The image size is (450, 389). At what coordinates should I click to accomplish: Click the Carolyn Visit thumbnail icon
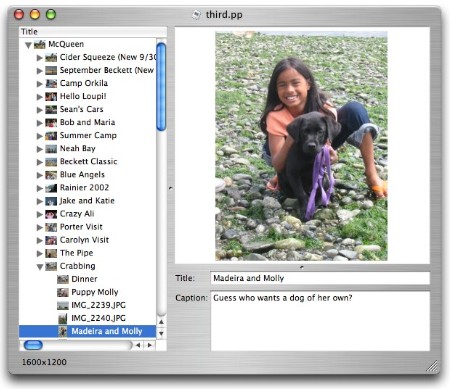pyautogui.click(x=51, y=240)
